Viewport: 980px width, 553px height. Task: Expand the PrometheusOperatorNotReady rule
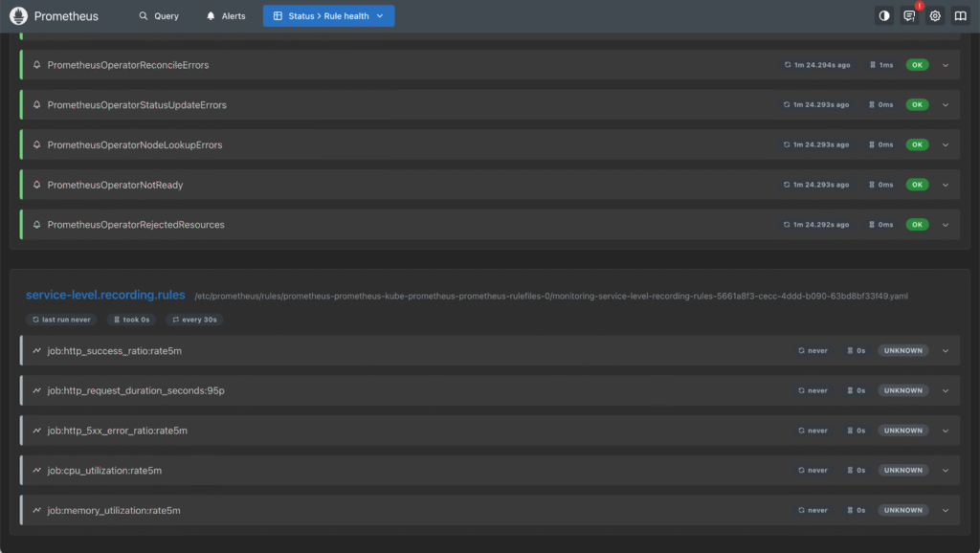(946, 185)
